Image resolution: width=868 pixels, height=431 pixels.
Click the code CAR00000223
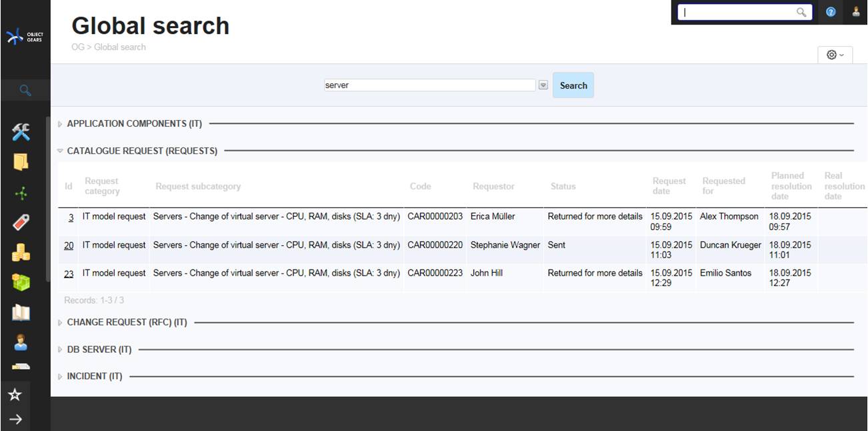(x=435, y=274)
